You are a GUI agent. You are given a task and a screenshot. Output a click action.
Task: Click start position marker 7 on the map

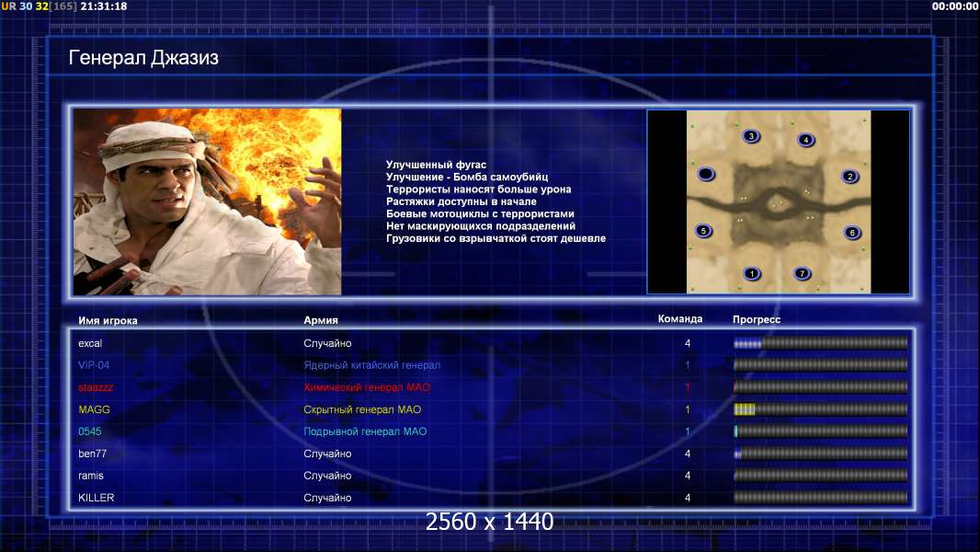802,273
